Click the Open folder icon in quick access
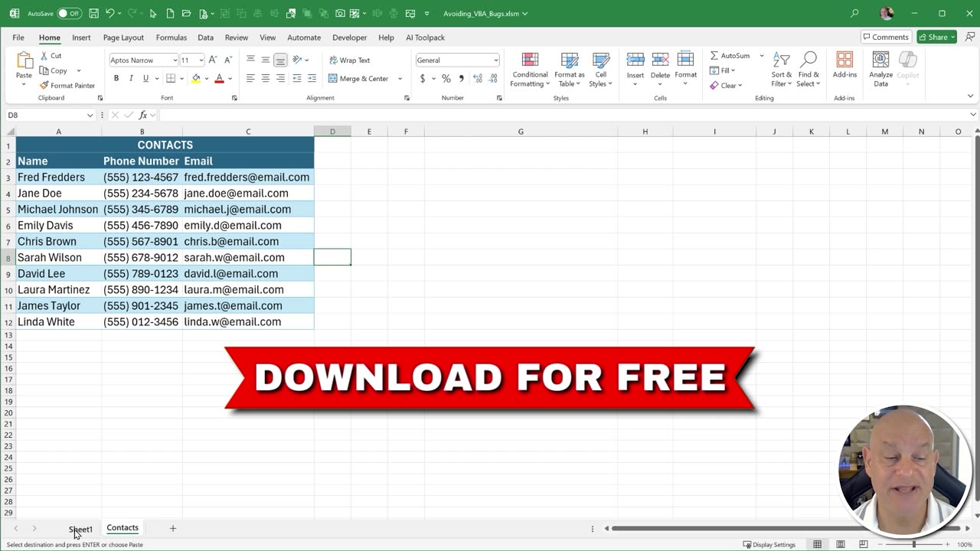The width and height of the screenshot is (980, 551). (186, 13)
